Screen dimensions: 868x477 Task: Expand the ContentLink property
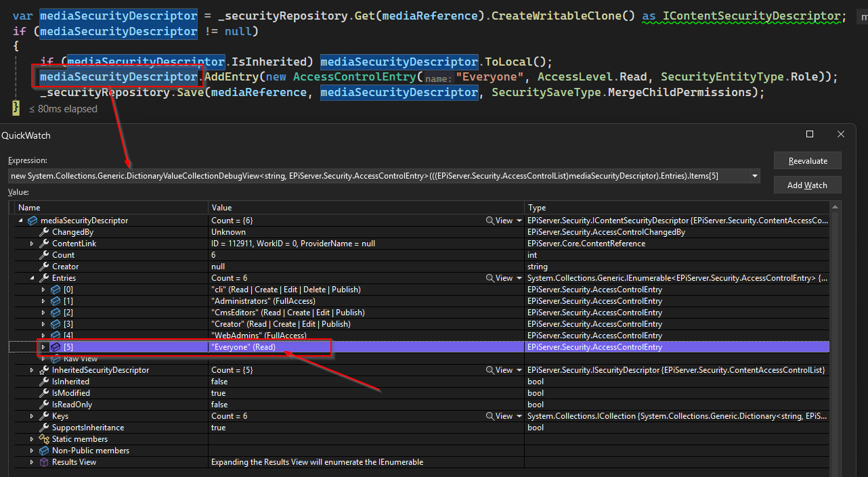coord(32,244)
